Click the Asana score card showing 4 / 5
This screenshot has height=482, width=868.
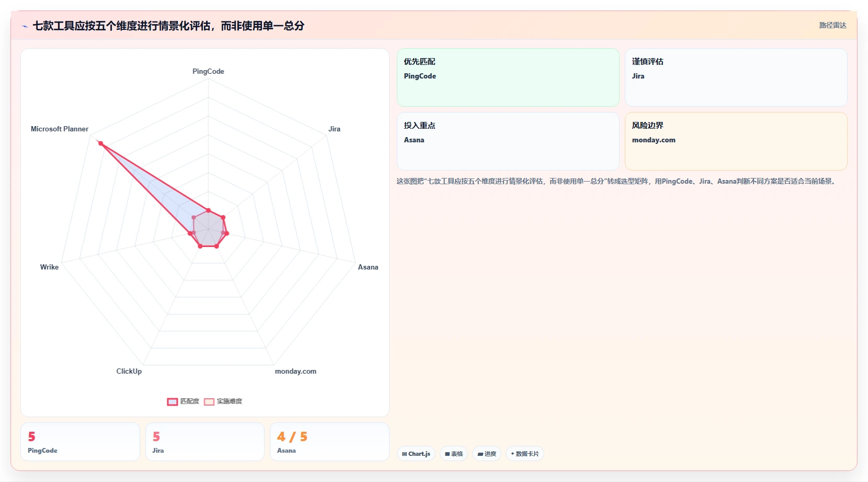click(x=329, y=442)
